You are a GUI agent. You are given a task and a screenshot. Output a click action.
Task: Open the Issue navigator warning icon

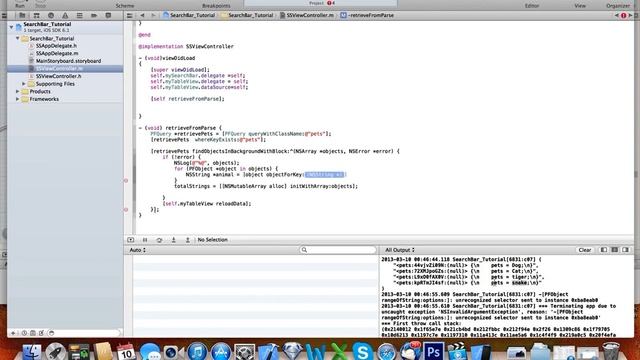point(65,16)
